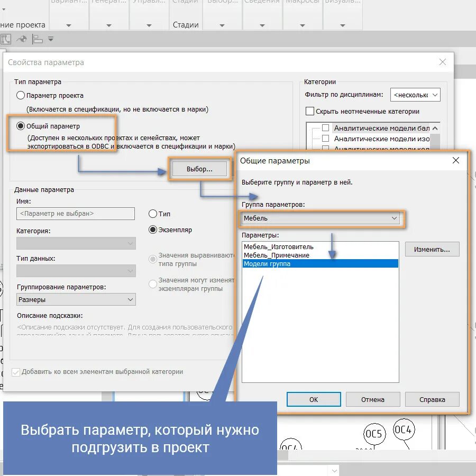
Task: Open the Категория dropdown
Action: [76, 243]
